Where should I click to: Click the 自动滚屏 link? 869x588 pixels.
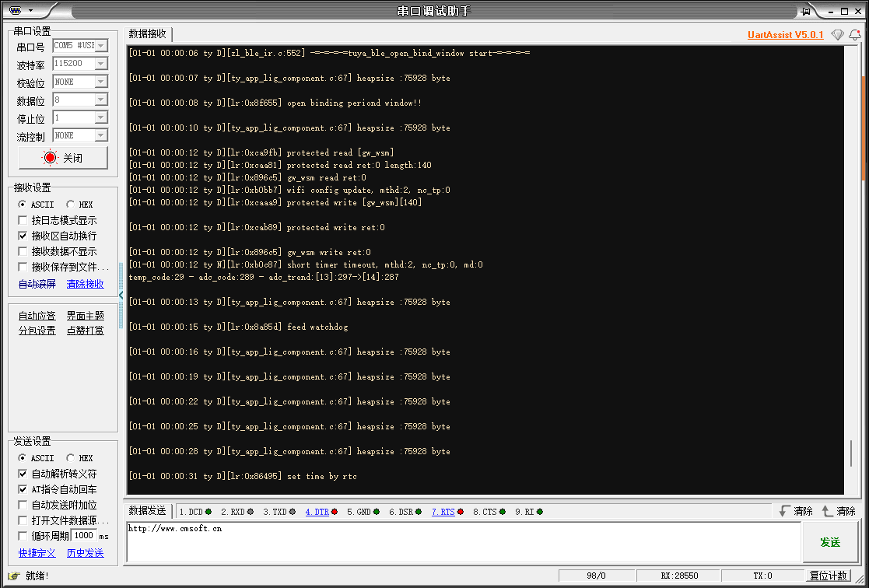(x=37, y=284)
